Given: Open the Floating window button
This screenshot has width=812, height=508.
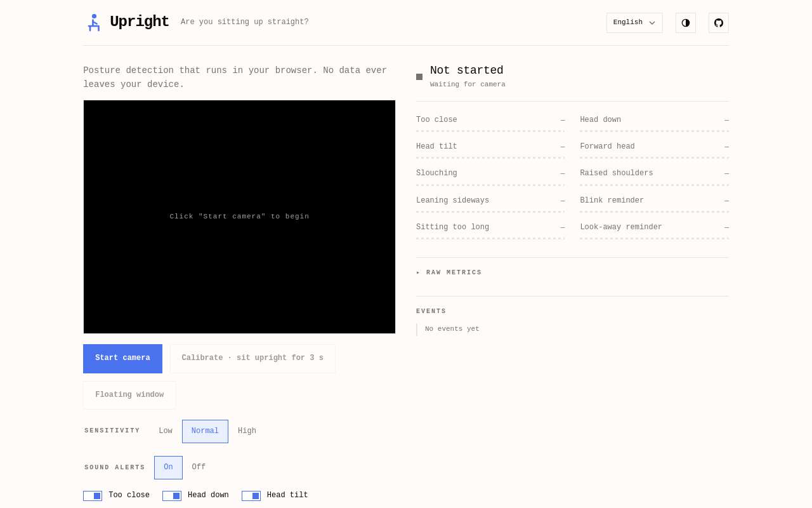Looking at the screenshot, I should [x=129, y=395].
